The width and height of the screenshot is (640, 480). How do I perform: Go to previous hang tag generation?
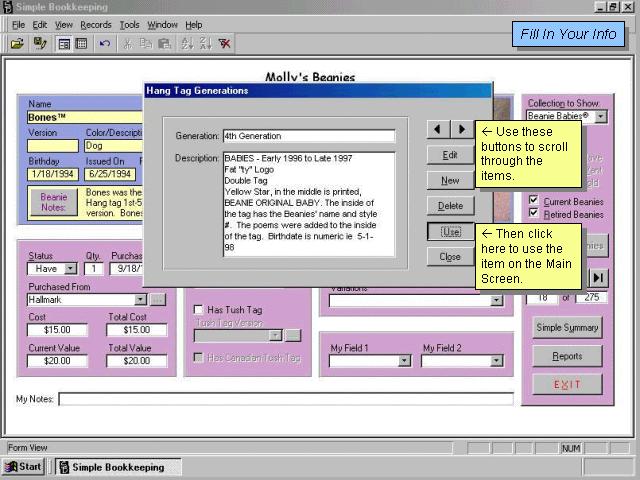[x=438, y=129]
